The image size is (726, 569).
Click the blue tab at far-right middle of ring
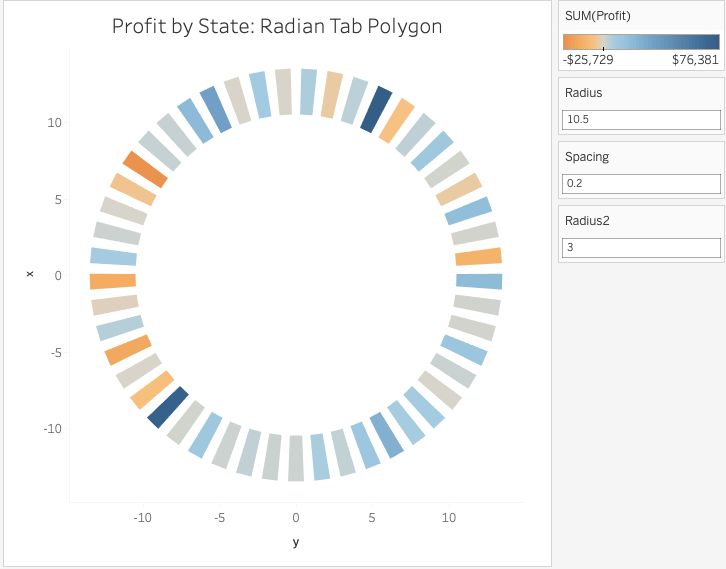479,281
